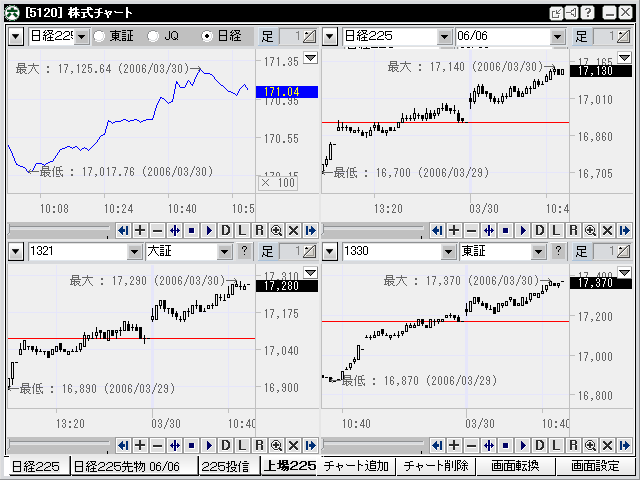Click the help ? button next to 大証
The height and width of the screenshot is (480, 640).
(x=244, y=251)
